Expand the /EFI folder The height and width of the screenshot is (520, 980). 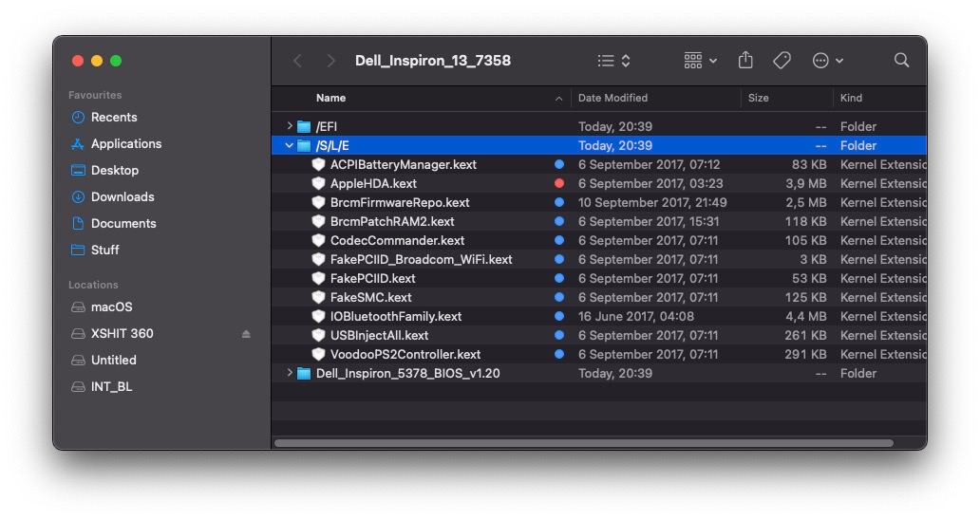290,126
